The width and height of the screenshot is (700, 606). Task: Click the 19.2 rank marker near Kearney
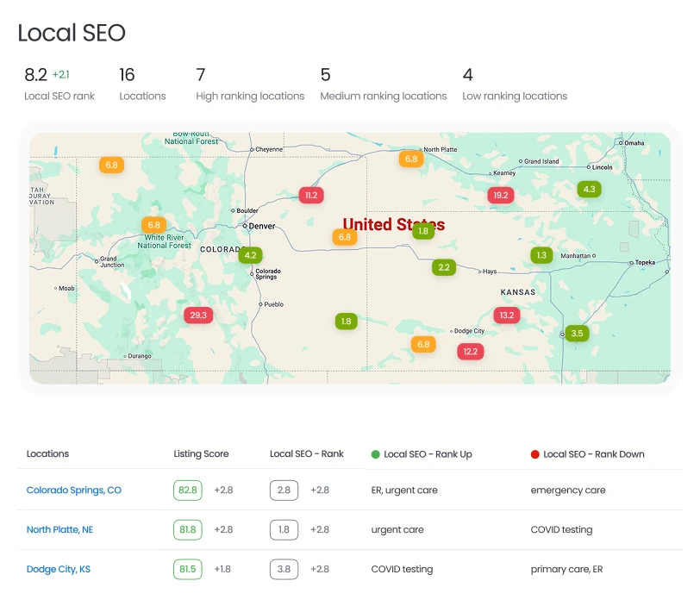coord(502,195)
